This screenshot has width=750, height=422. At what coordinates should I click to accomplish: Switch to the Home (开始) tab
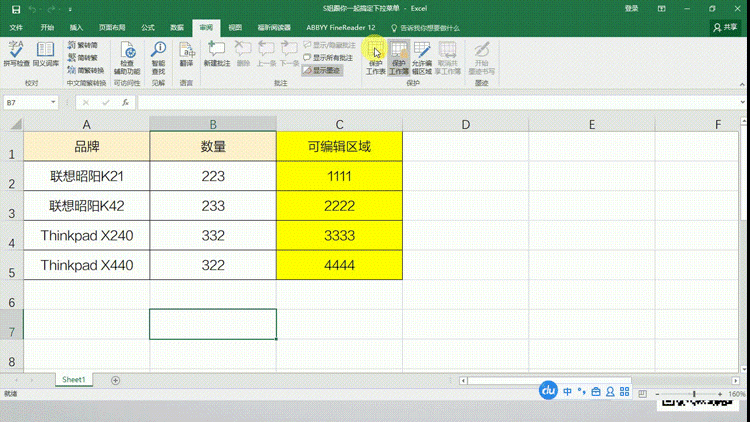tap(47, 28)
